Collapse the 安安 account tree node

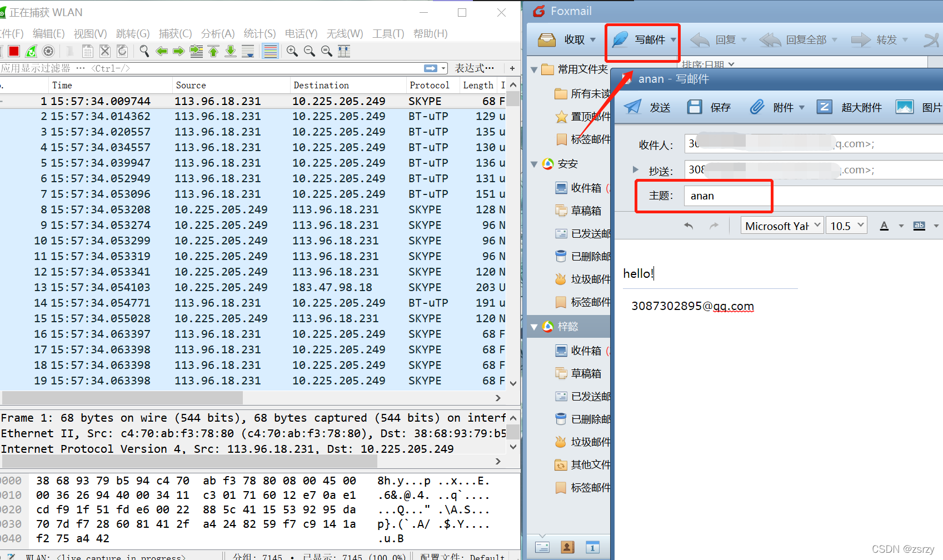tap(534, 164)
